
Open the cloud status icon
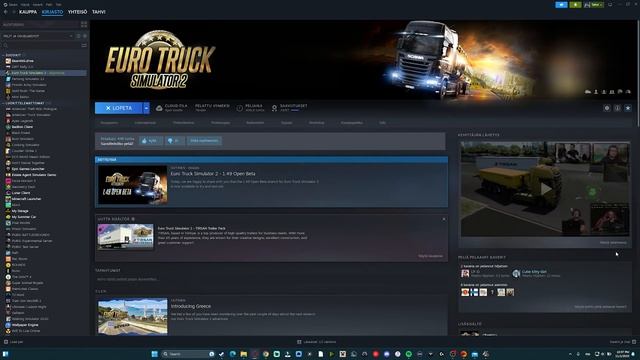(x=159, y=108)
